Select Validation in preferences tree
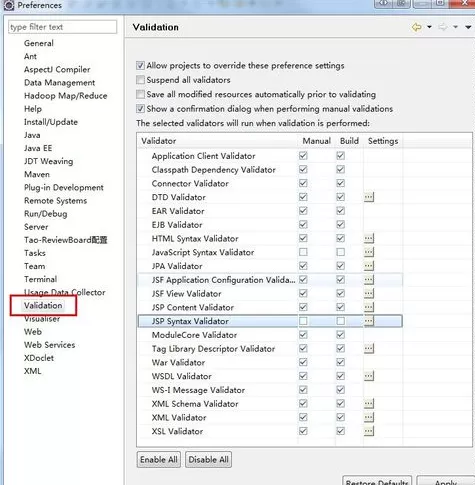The width and height of the screenshot is (475, 485). click(x=43, y=305)
